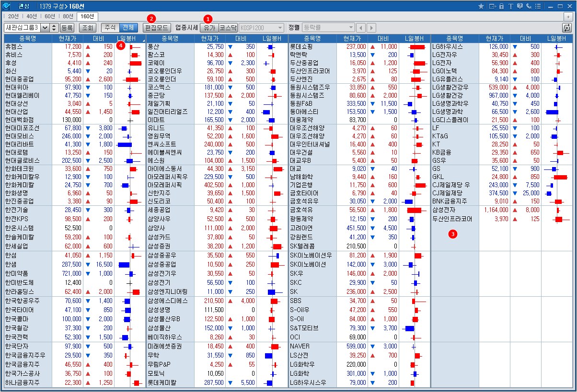Image resolution: width=577 pixels, height=392 pixels.
Task: Open the 새관심그룹3 group dropdown
Action: click(46, 28)
